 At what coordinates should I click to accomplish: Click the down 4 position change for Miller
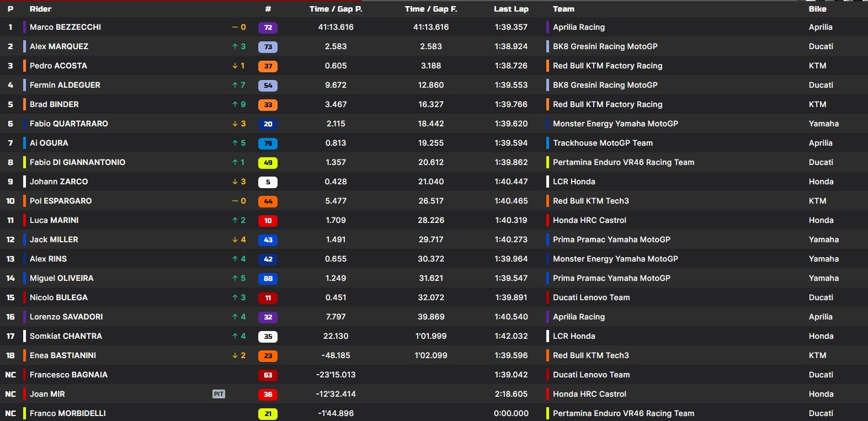pyautogui.click(x=239, y=239)
